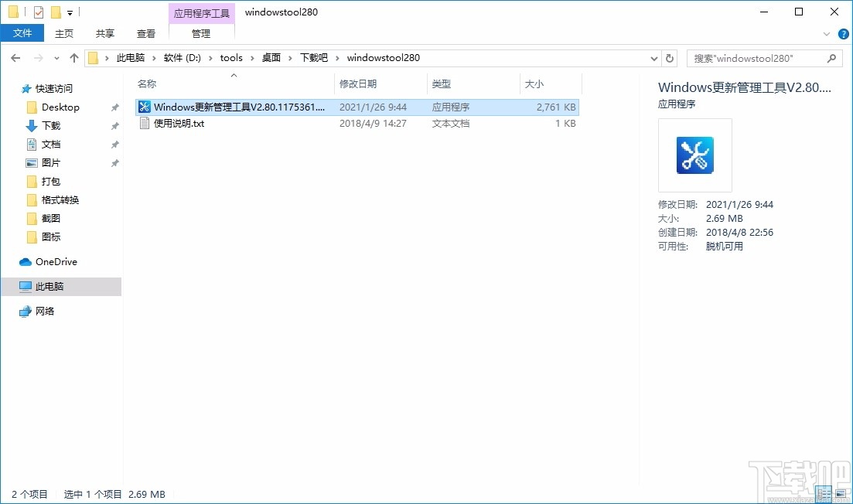Open the 截图 folder in navigation pane
Screen dimensions: 853x504
[x=51, y=218]
